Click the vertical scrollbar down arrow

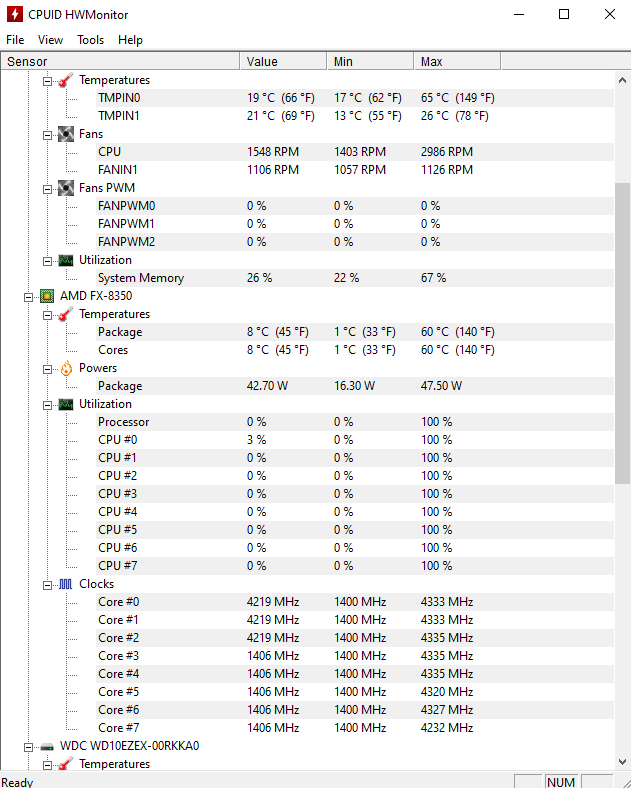[x=622, y=762]
